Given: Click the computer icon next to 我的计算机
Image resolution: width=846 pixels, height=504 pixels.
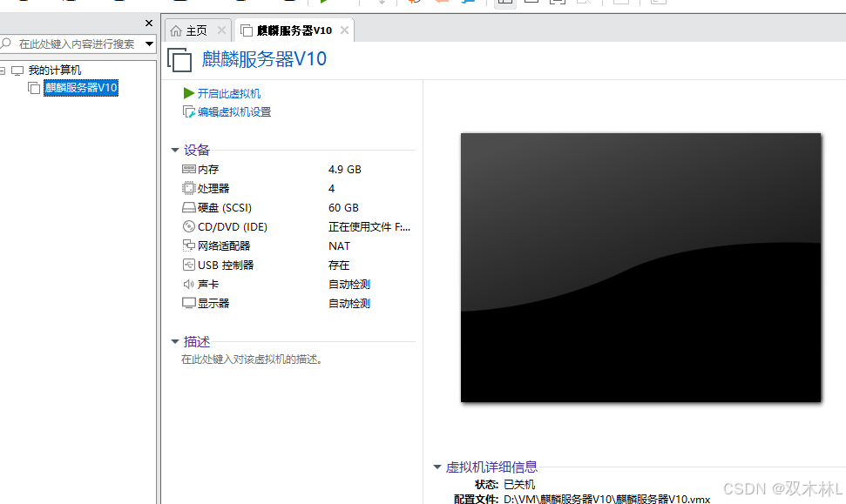Looking at the screenshot, I should [17, 71].
